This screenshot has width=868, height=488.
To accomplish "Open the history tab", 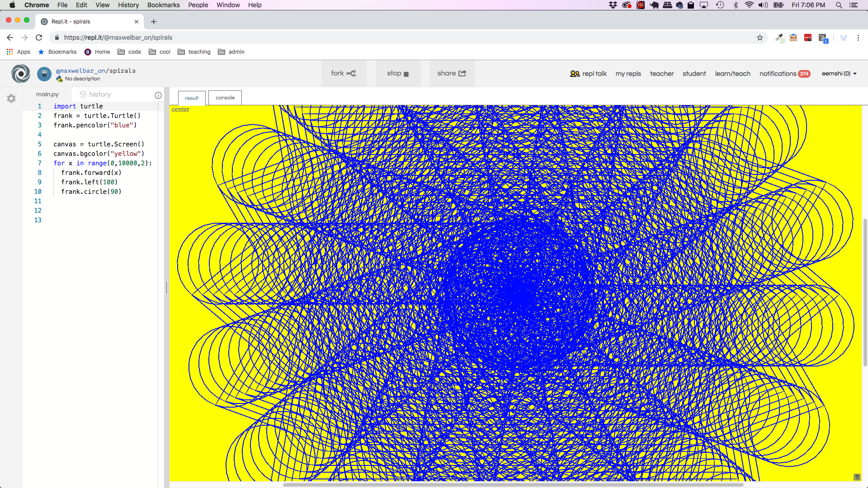I will pos(95,94).
